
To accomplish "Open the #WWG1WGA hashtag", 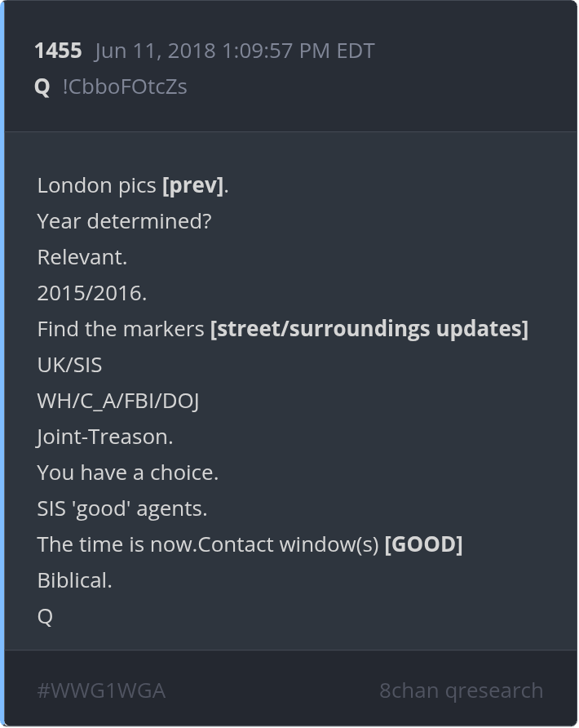I will click(101, 690).
